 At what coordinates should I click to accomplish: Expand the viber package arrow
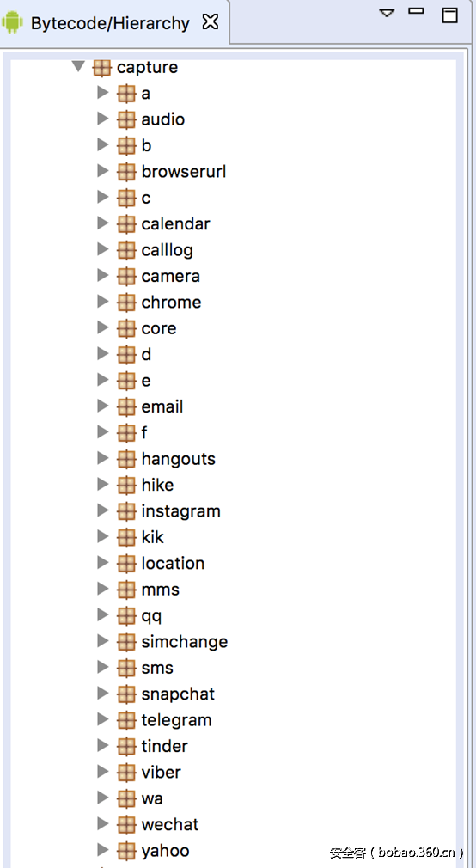pyautogui.click(x=102, y=771)
